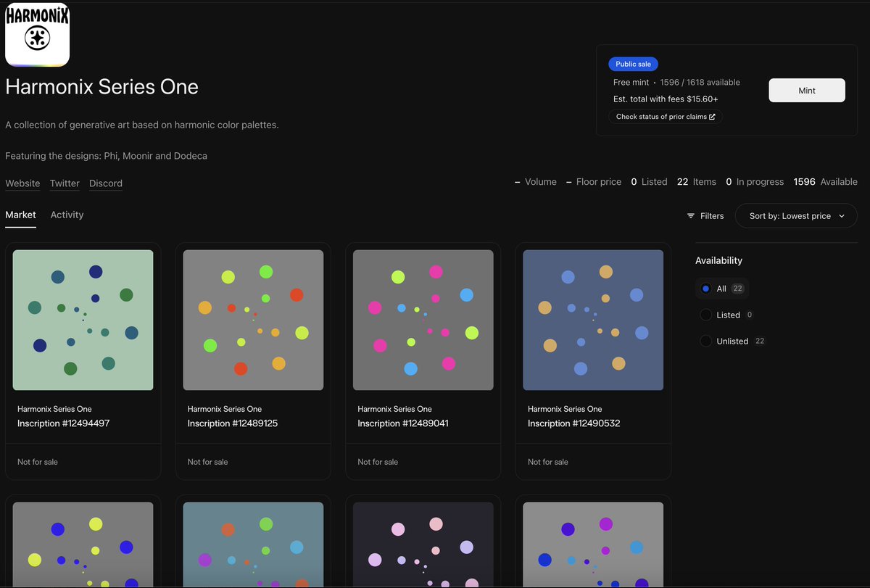The height and width of the screenshot is (588, 870).
Task: Open artwork thumbnail of Inscription #12489041
Action: (423, 320)
